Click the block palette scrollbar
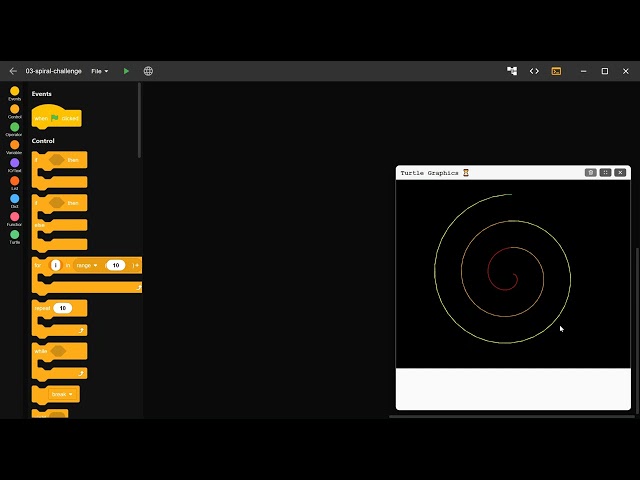 point(139,120)
